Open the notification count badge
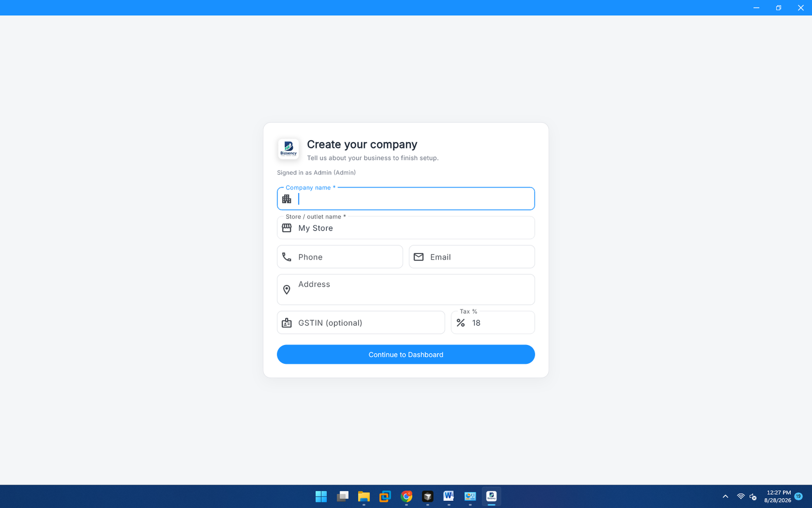This screenshot has width=812, height=508. pos(799,496)
